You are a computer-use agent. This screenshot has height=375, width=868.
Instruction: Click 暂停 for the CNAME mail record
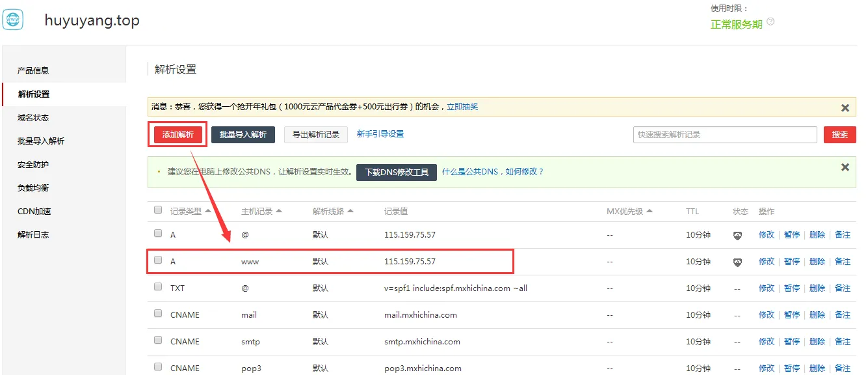[792, 315]
